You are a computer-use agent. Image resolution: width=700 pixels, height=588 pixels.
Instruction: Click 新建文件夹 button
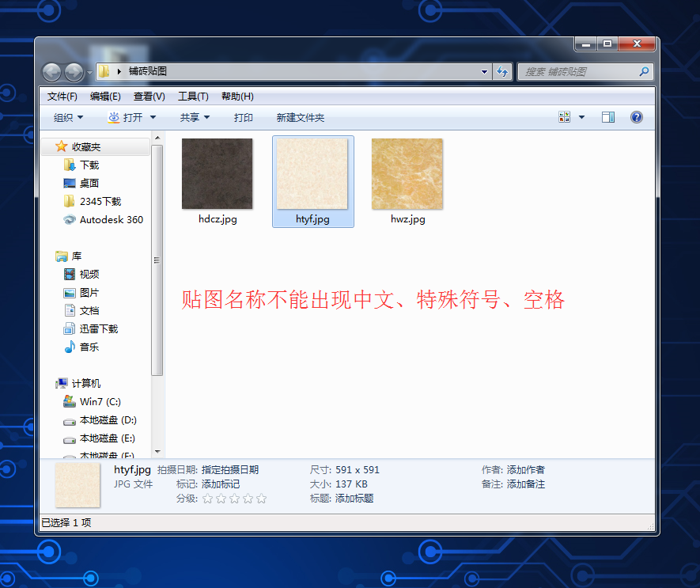pos(301,117)
